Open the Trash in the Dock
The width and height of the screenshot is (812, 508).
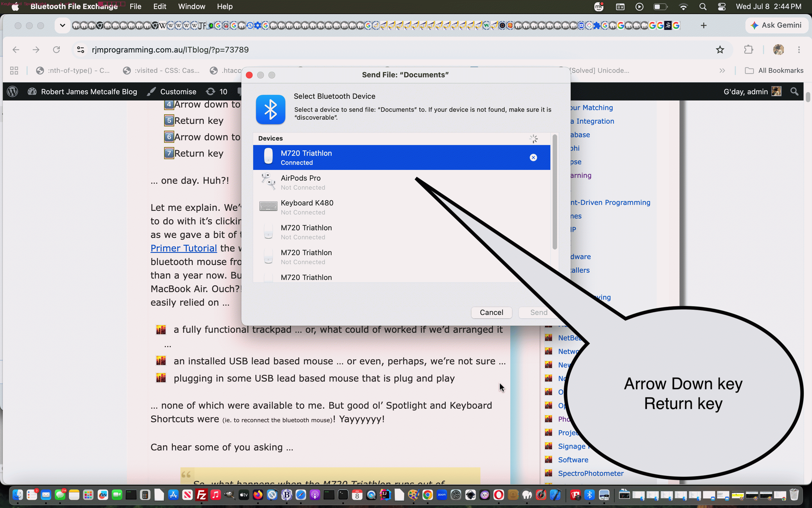pyautogui.click(x=794, y=495)
